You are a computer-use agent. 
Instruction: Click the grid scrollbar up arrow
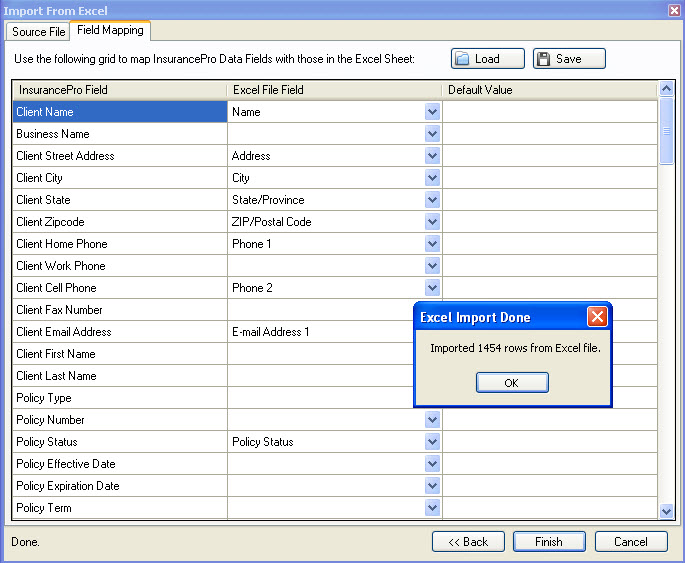click(666, 89)
